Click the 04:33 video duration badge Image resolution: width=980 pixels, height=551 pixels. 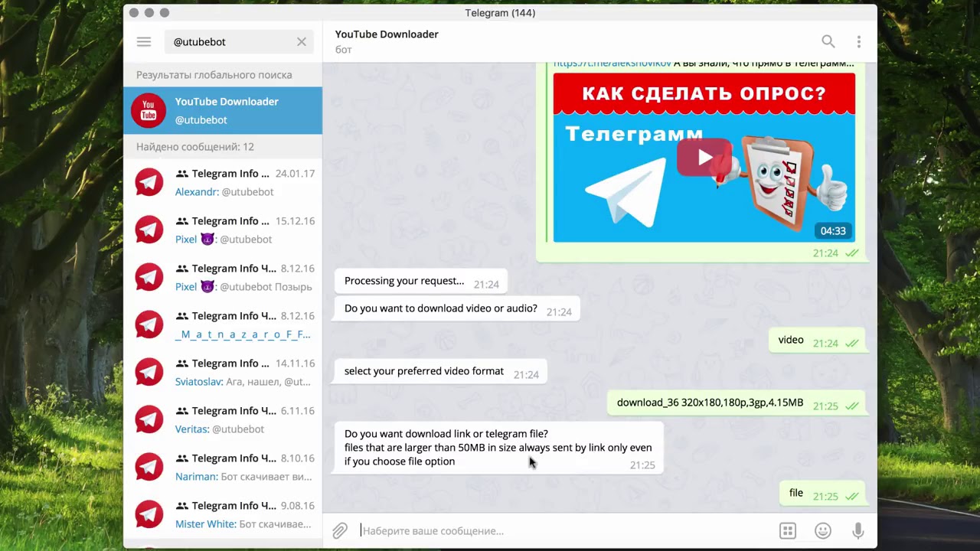(x=833, y=231)
